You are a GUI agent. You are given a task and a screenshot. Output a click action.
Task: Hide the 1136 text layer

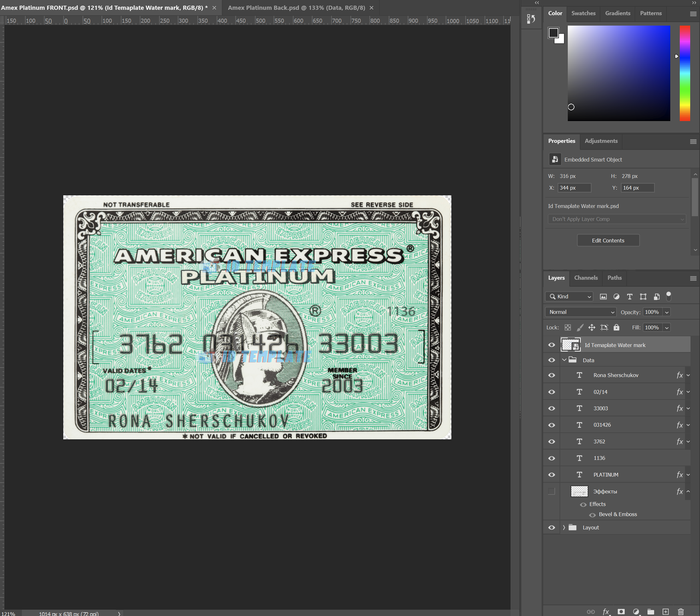tap(551, 458)
